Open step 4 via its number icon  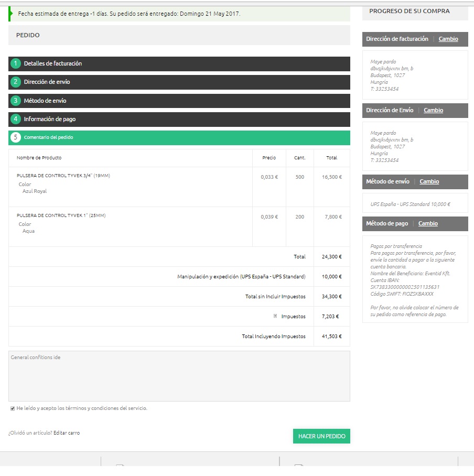(x=16, y=119)
